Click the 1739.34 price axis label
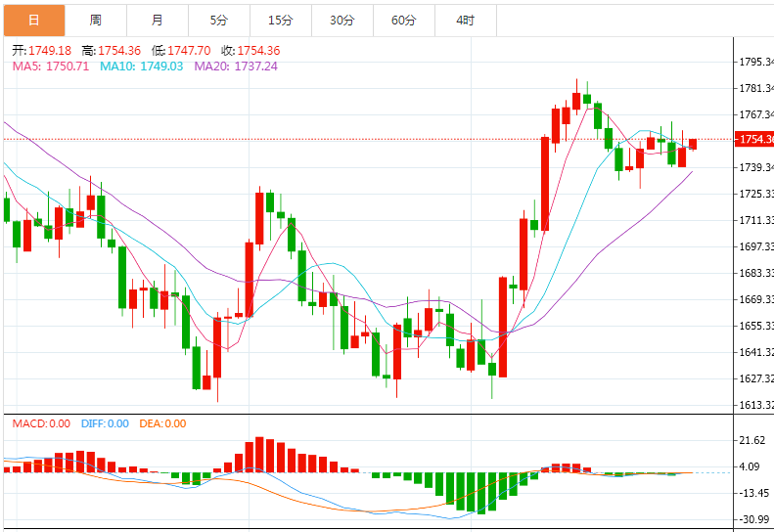Viewport: 774px width, 532px height. 756,168
